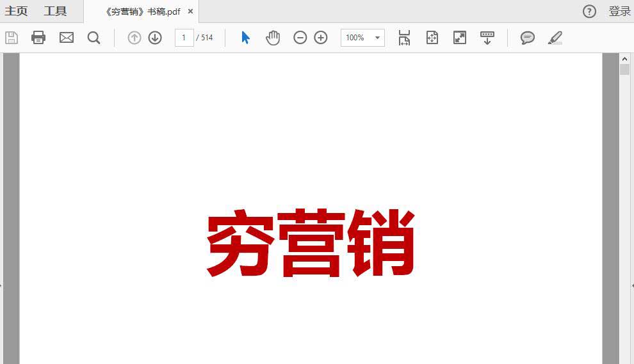Click the 登录 sign-in link
This screenshot has height=364, width=634.
pyautogui.click(x=619, y=12)
